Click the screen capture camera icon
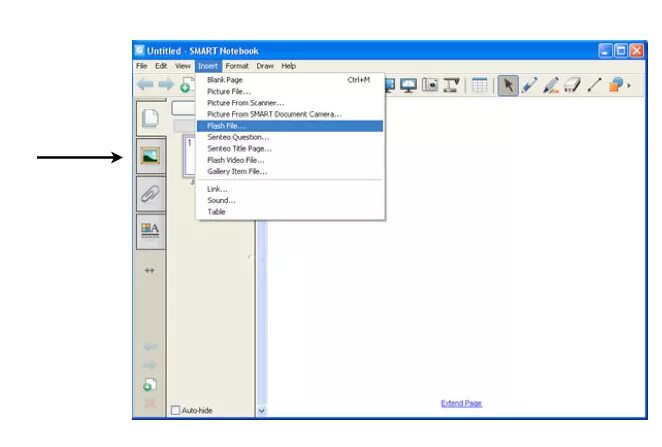 click(430, 85)
